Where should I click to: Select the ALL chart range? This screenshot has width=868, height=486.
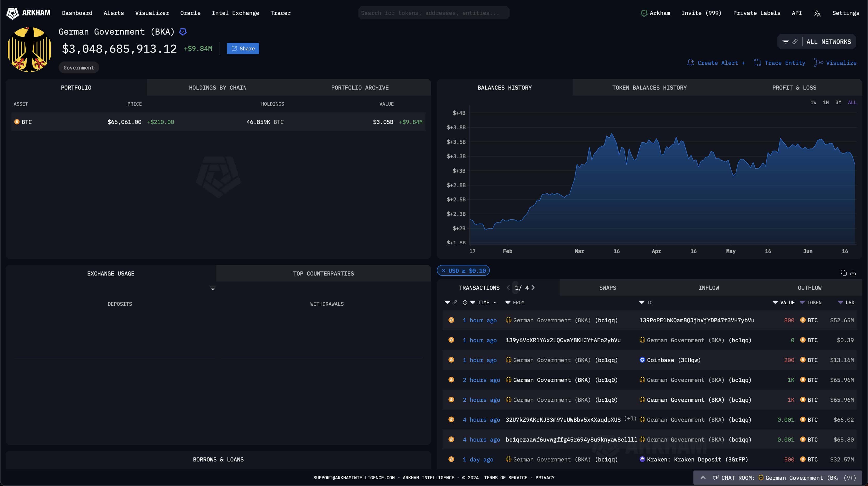pos(852,102)
